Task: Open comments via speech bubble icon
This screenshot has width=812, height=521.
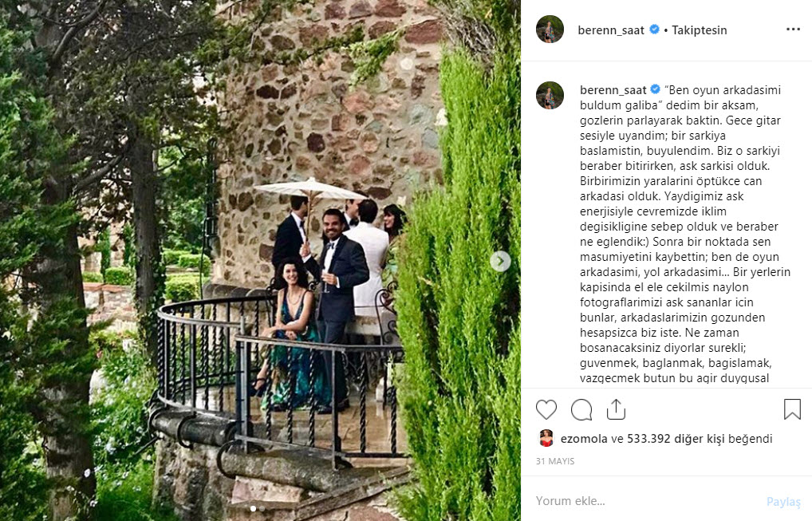Action: tap(581, 409)
